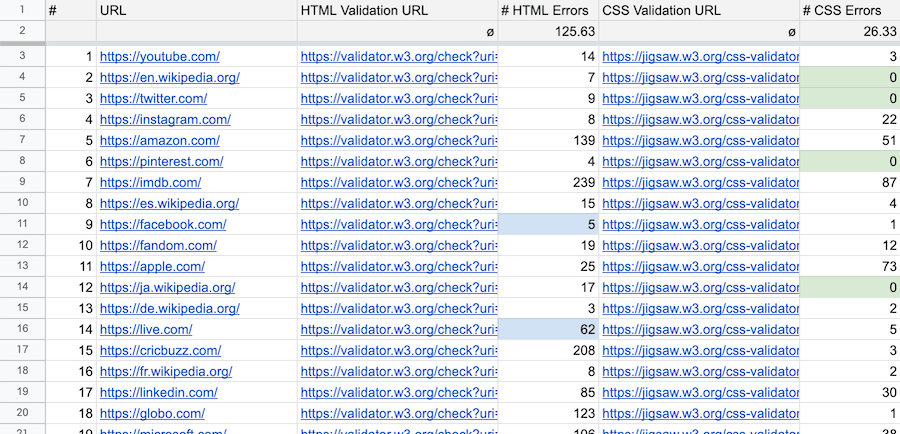Open the https://amazon.com/ link

pyautogui.click(x=160, y=141)
